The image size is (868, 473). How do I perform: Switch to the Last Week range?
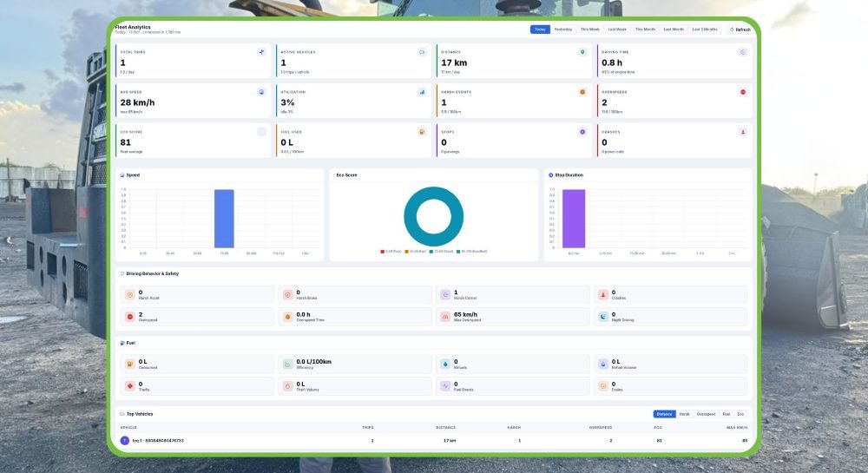pyautogui.click(x=617, y=30)
